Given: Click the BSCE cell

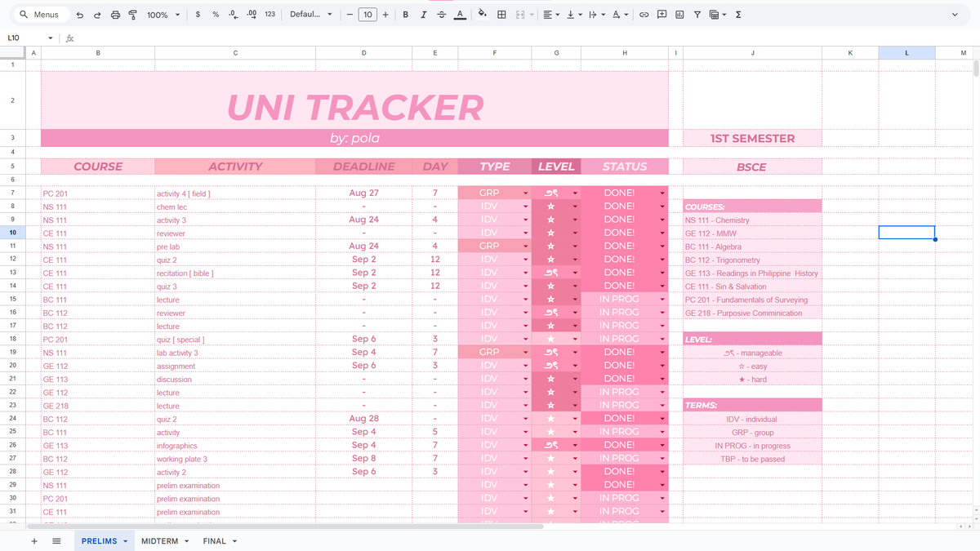Looking at the screenshot, I should (752, 167).
